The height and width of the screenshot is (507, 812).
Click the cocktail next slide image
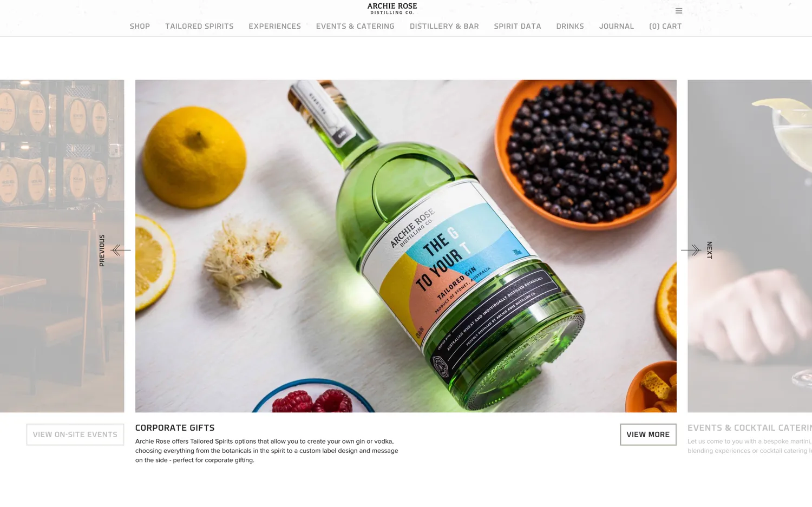[x=750, y=246]
